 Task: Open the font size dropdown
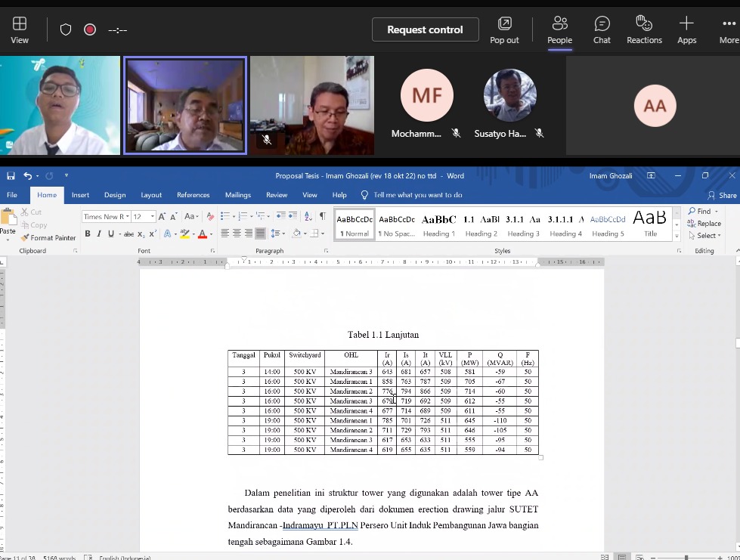click(x=153, y=217)
